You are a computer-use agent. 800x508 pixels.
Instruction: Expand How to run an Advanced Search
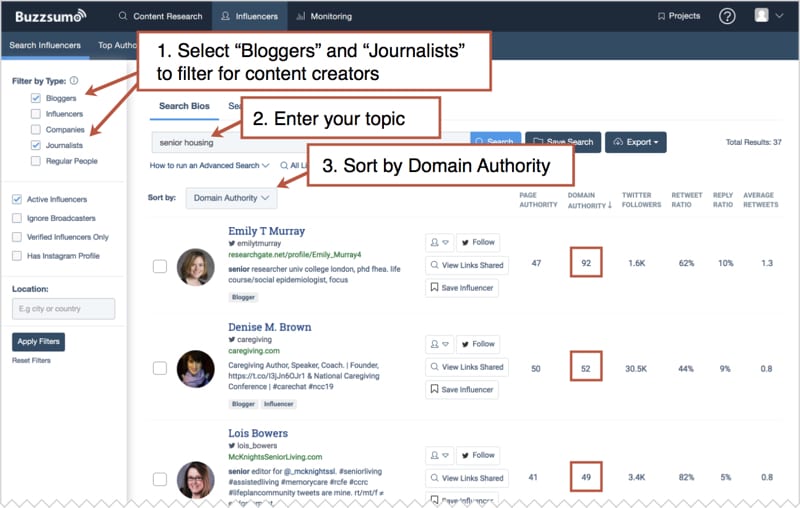pos(209,165)
